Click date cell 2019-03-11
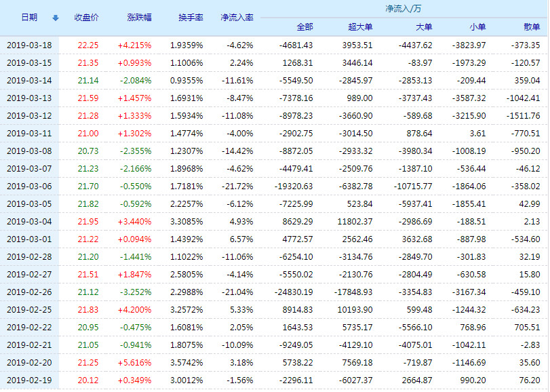Image resolution: width=550 pixels, height=392 pixels. coord(29,133)
